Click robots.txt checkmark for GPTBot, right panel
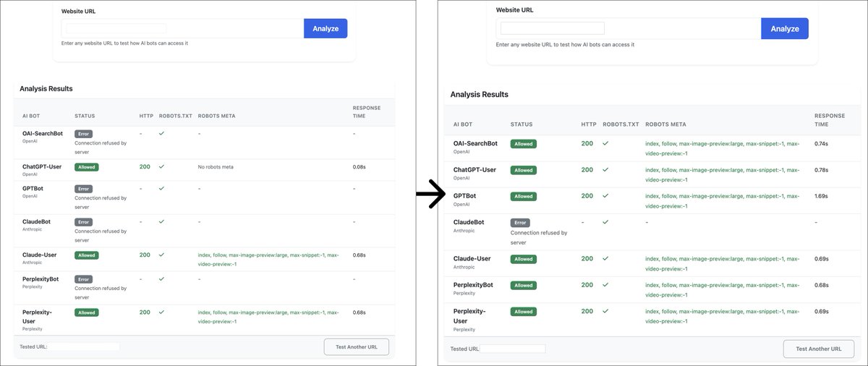 [605, 196]
